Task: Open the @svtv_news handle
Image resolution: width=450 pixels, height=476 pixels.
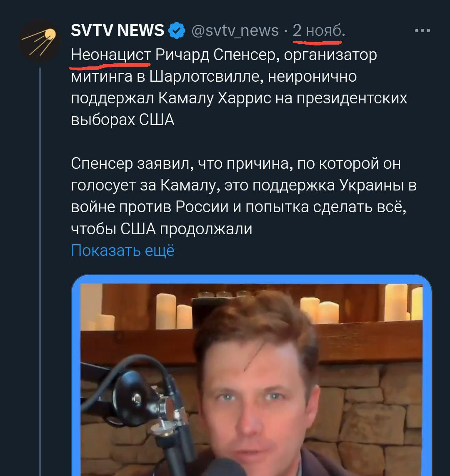Action: click(x=235, y=30)
